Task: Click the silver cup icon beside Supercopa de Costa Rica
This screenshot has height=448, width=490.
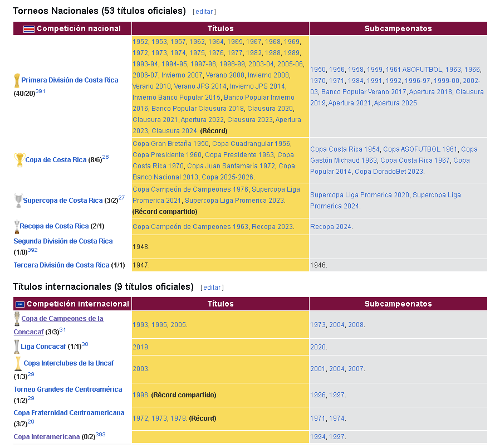Action: pos(18,201)
